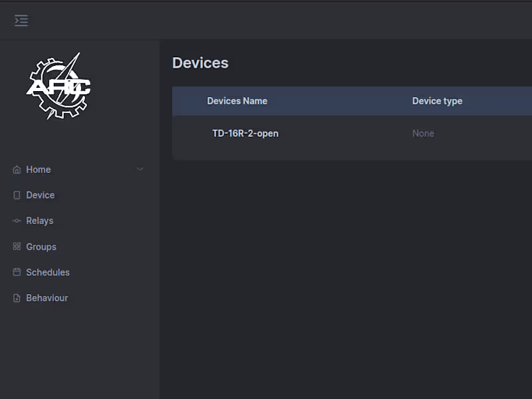Open the TD-16R-2-open device row
The width and height of the screenshot is (532, 399).
point(245,134)
